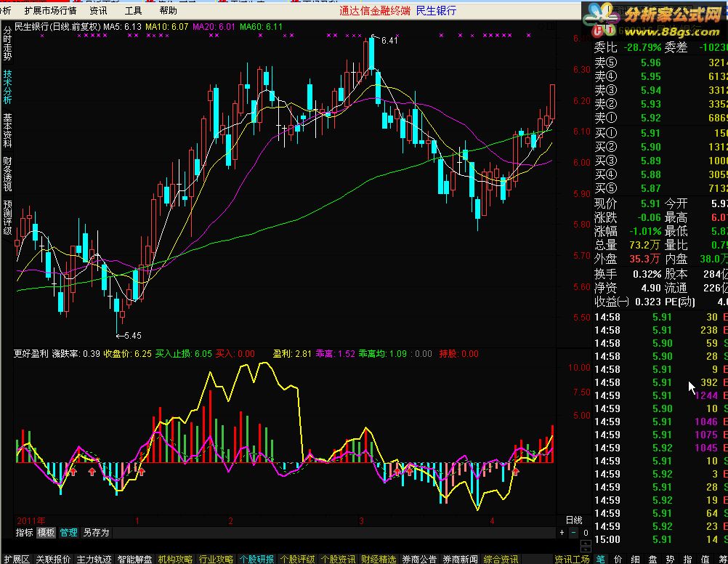
Task: Click the 15:00 last trade row
Action: [x=660, y=539]
